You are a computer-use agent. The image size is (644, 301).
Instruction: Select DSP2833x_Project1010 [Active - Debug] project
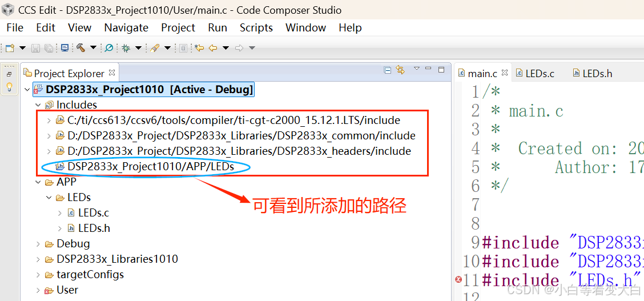tap(144, 90)
